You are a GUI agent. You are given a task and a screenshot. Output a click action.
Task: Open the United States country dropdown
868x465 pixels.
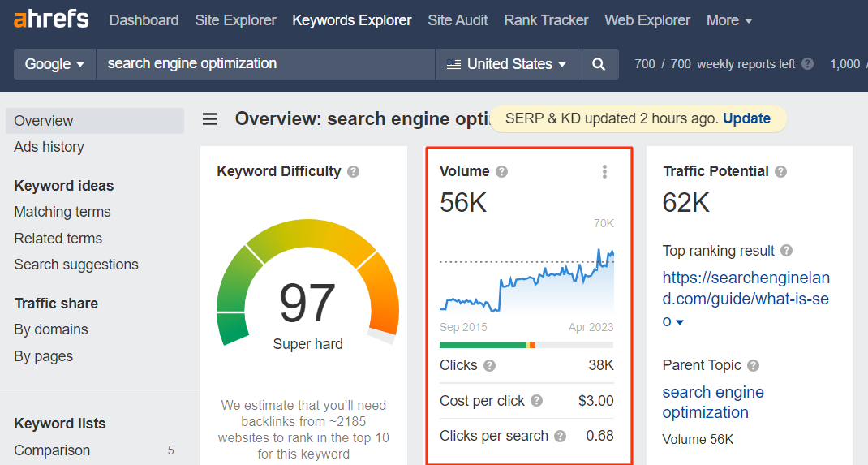tap(506, 64)
